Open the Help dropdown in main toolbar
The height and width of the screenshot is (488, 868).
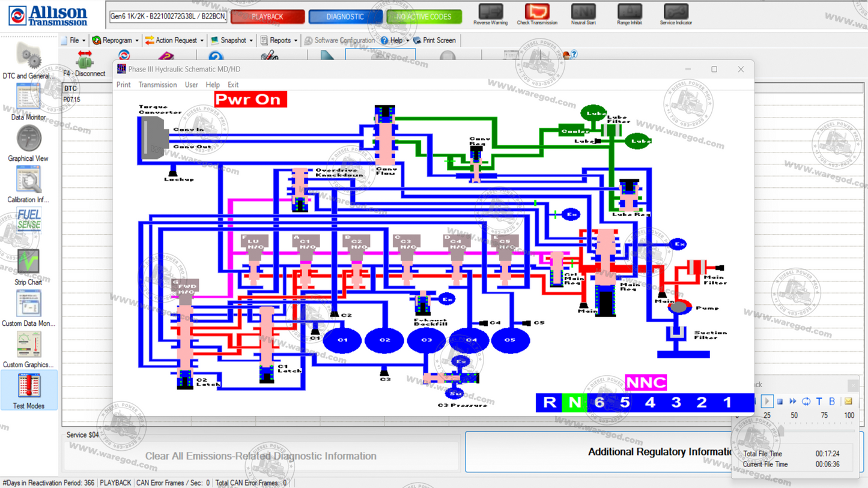(x=395, y=40)
